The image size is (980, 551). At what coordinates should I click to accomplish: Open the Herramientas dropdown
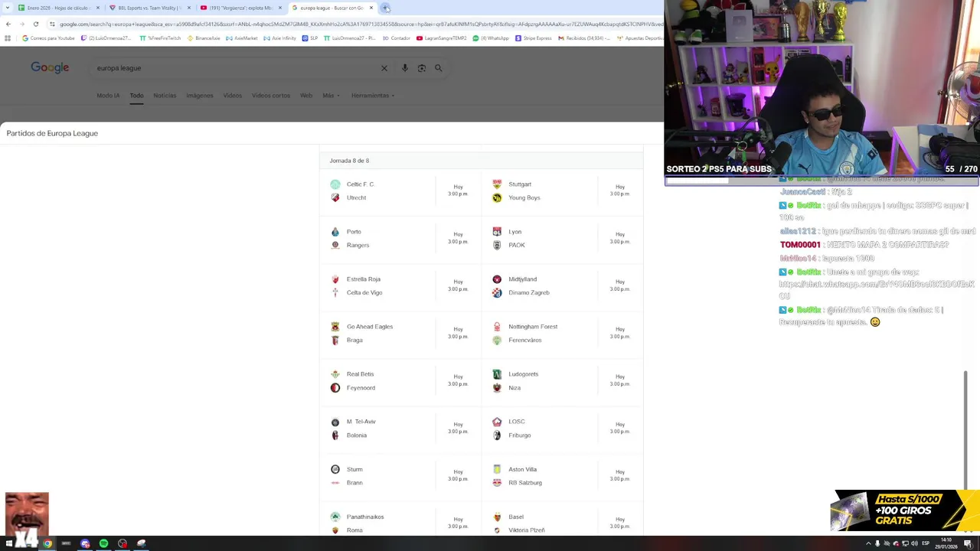pos(373,96)
